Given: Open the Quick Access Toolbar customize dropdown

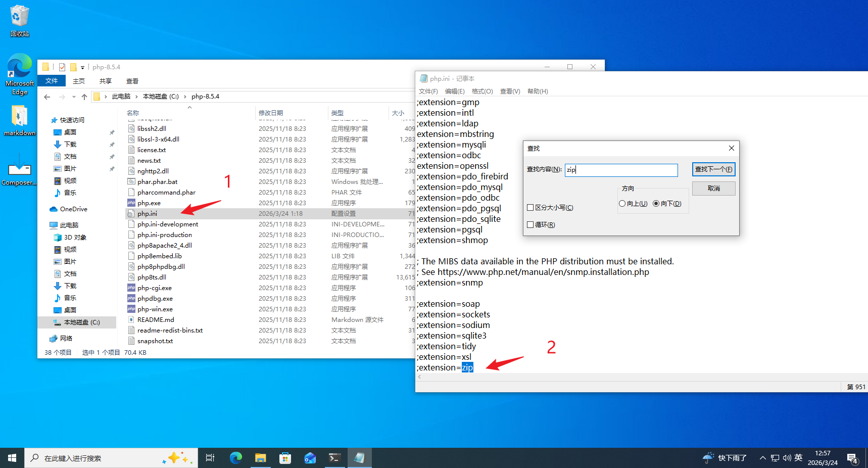Looking at the screenshot, I should 83,67.
